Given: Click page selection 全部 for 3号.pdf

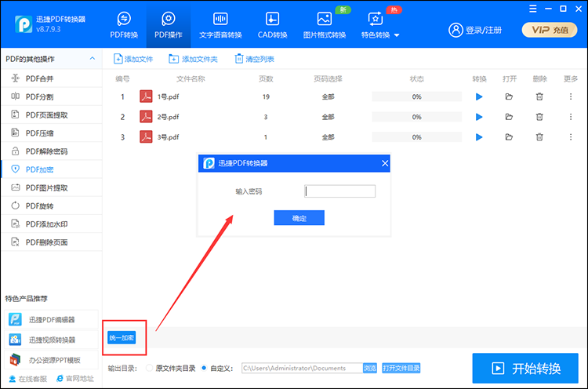Looking at the screenshot, I should (x=328, y=137).
